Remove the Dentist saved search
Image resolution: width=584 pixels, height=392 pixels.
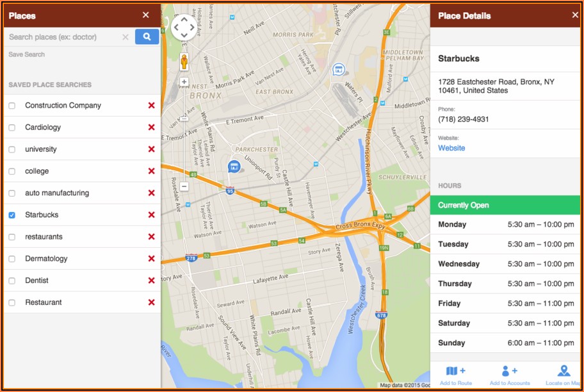pyautogui.click(x=151, y=281)
